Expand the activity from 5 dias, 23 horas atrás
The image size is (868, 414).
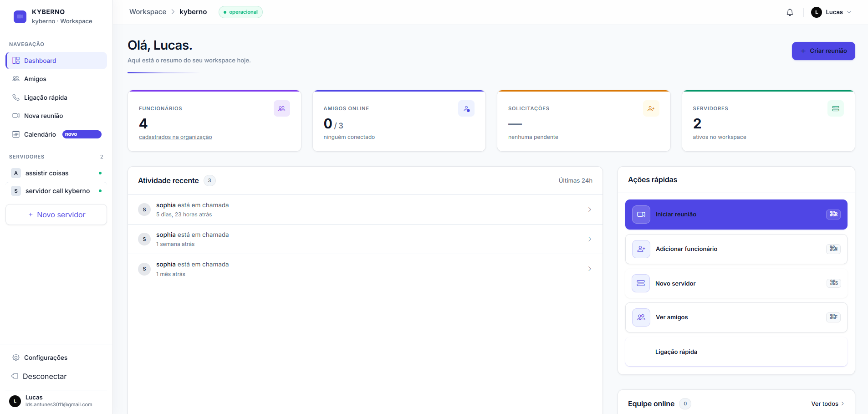590,210
